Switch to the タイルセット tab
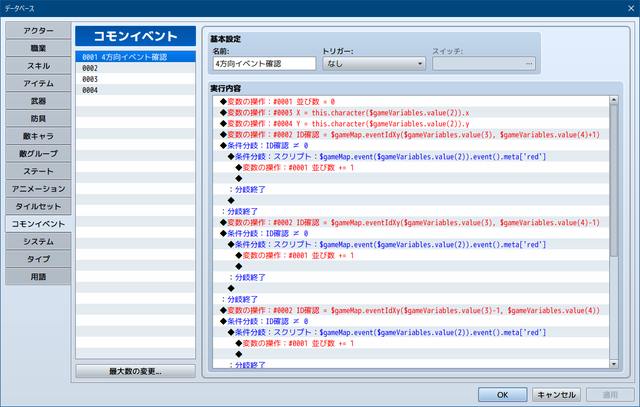 point(38,206)
